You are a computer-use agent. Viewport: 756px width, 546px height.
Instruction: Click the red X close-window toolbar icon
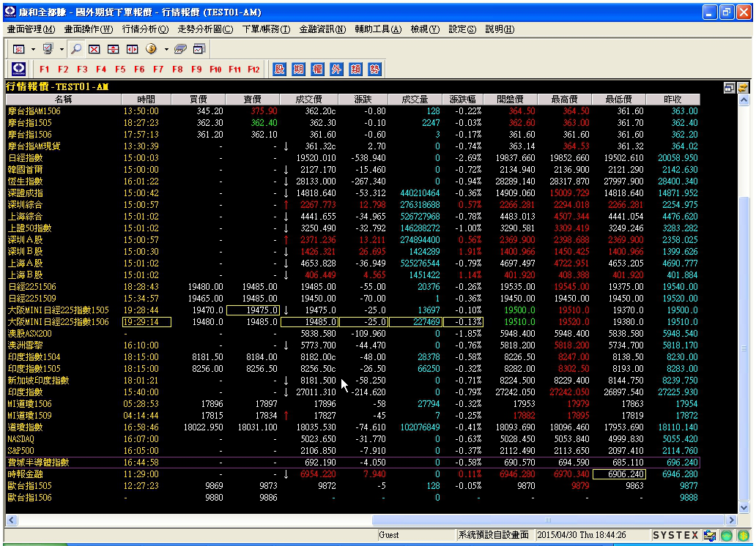94,49
